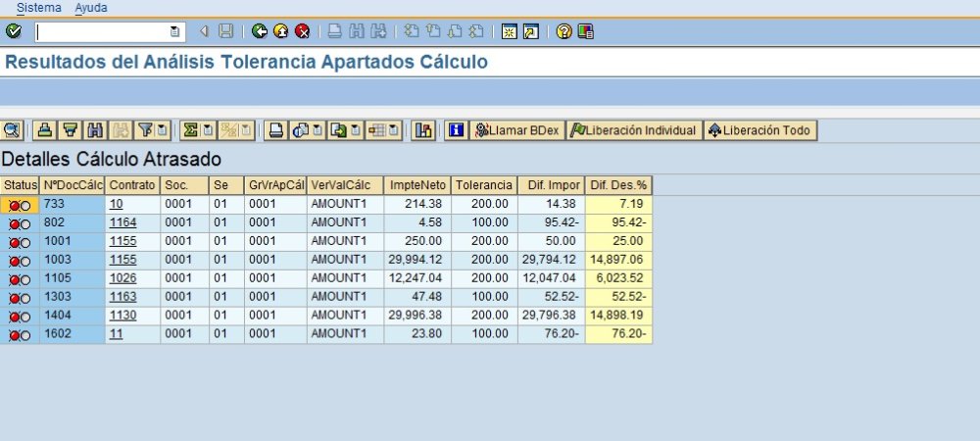Click the Views icon
The image size is (980, 441).
click(x=301, y=130)
